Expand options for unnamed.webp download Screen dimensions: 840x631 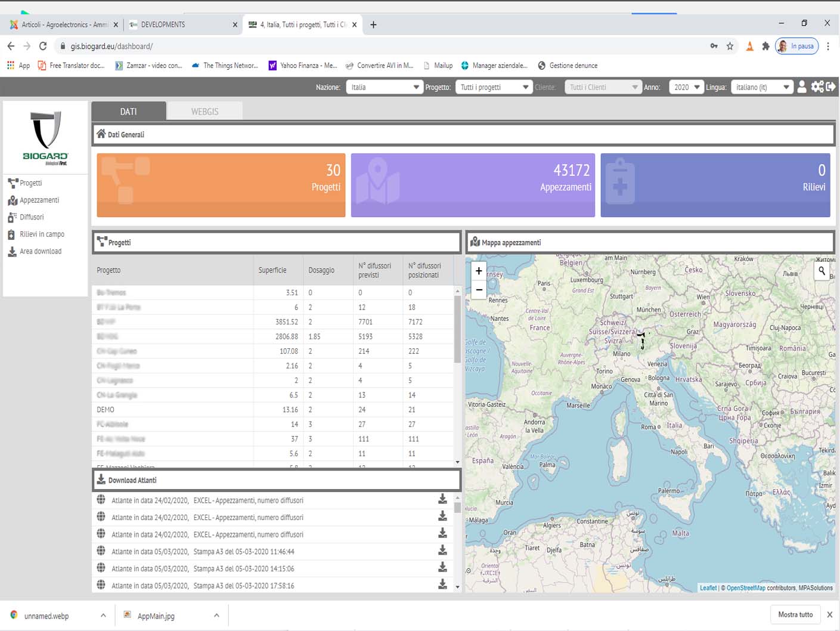click(103, 615)
